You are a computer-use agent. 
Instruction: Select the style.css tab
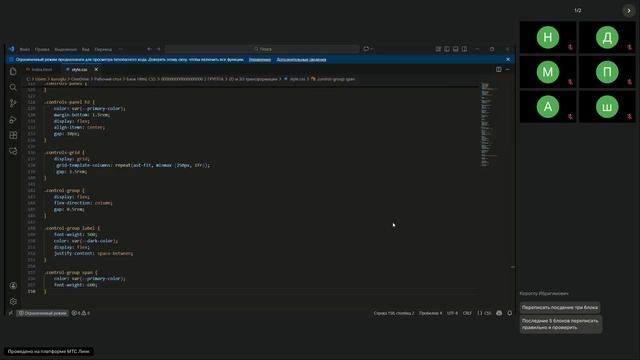pyautogui.click(x=79, y=69)
